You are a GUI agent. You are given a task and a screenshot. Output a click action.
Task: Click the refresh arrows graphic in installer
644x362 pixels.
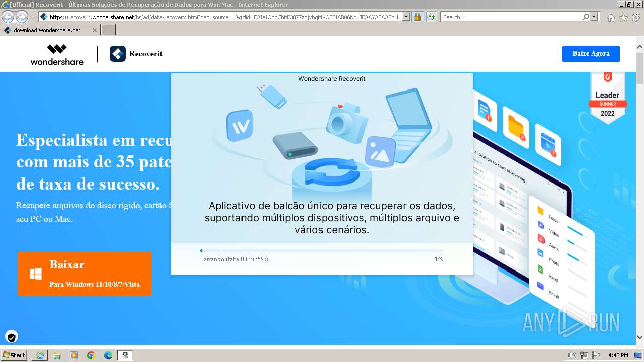pyautogui.click(x=332, y=171)
